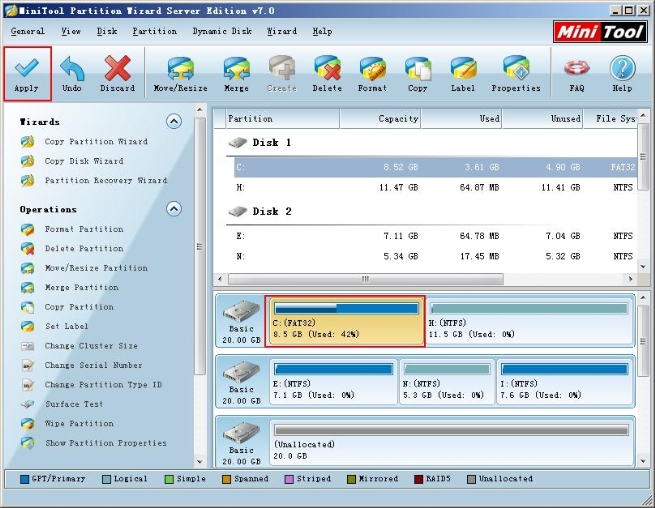Screen dimensions: 655x508
Task: Click the RAID5 legend color swatch
Action: click(418, 479)
